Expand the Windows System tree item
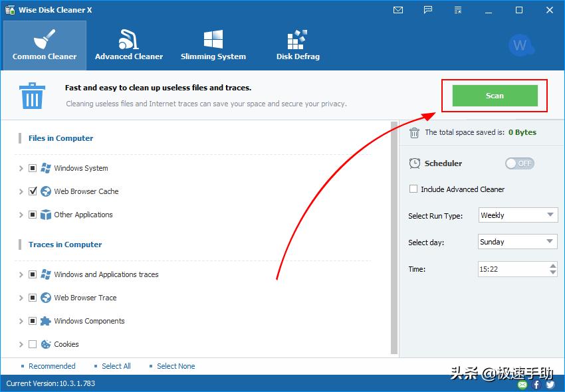Screen dimensions: 565x392 pos(21,169)
